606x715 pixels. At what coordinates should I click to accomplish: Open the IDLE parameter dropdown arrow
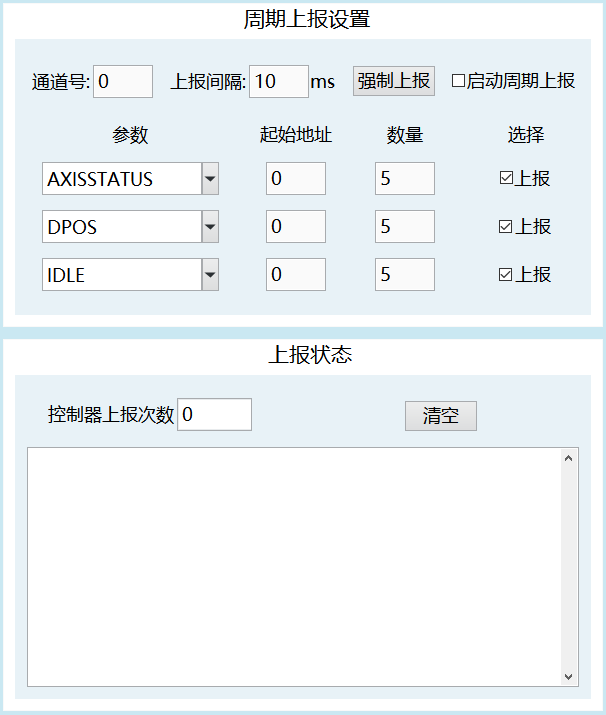(x=210, y=275)
